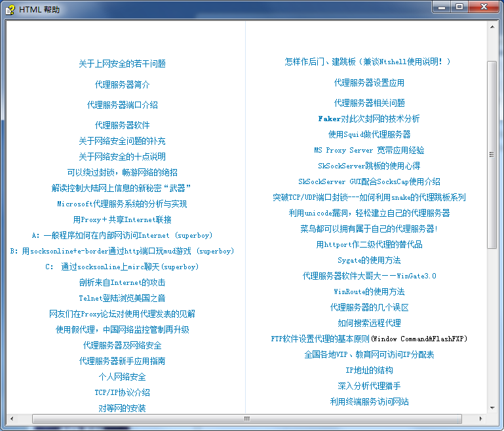Open the IP地址的结构 topic
The height and width of the screenshot is (431, 504).
pyautogui.click(x=369, y=370)
